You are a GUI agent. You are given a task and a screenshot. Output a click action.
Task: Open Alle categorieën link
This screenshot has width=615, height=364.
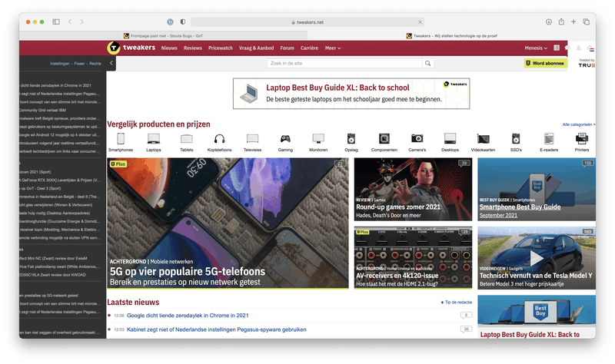tap(579, 124)
